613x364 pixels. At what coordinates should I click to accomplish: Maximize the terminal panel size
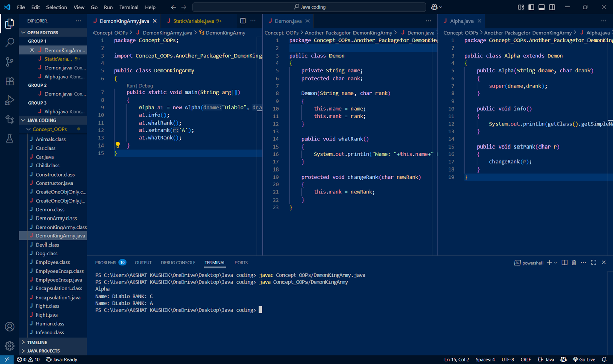tap(594, 262)
